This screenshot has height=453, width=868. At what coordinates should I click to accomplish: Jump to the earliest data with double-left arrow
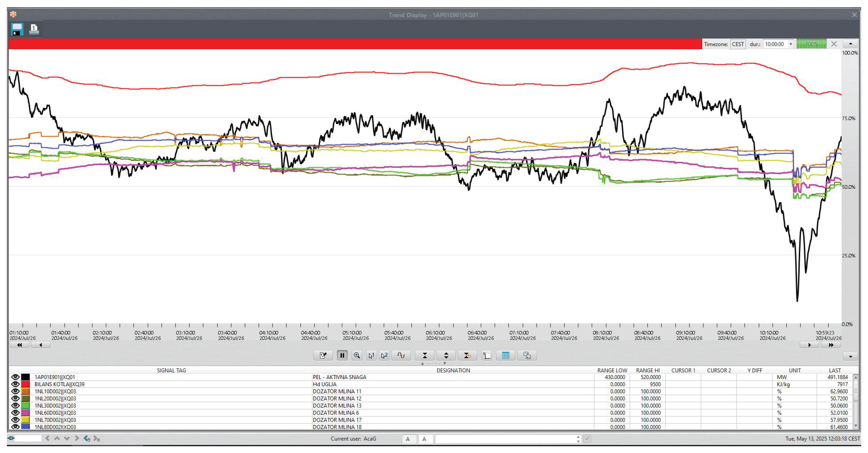click(x=20, y=345)
